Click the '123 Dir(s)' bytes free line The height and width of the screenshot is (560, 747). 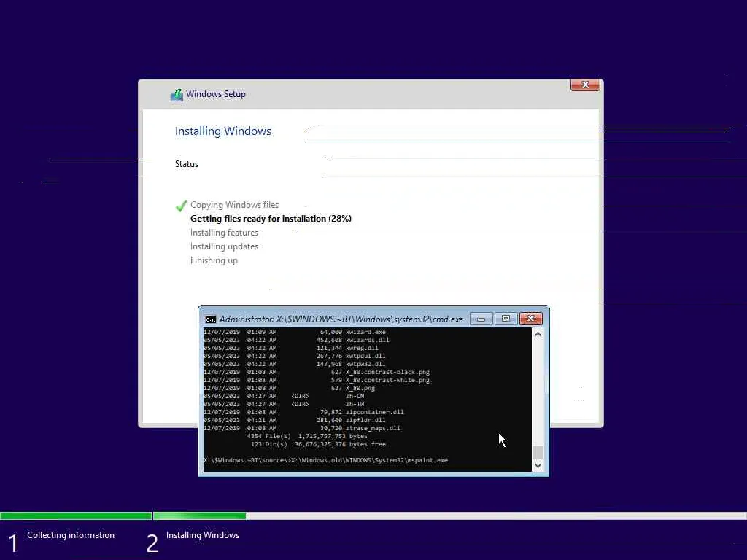click(x=318, y=444)
